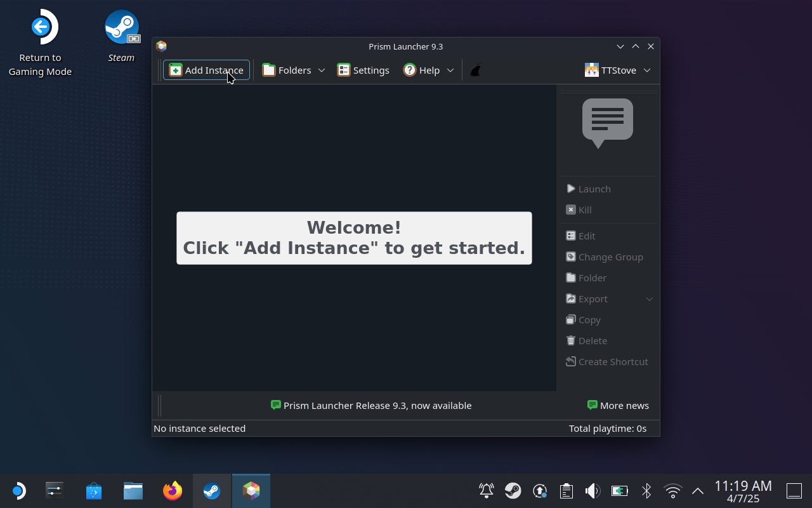Click the updates tray icon
The width and height of the screenshot is (812, 508).
(540, 490)
